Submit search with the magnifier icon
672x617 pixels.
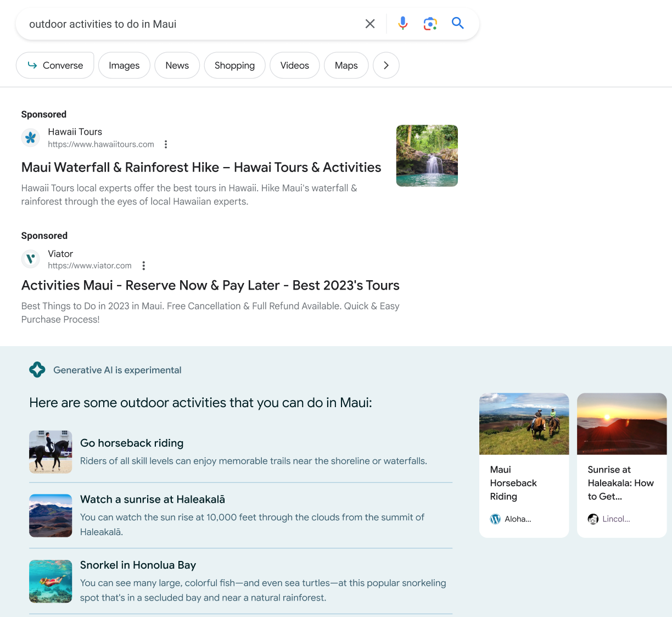tap(458, 23)
